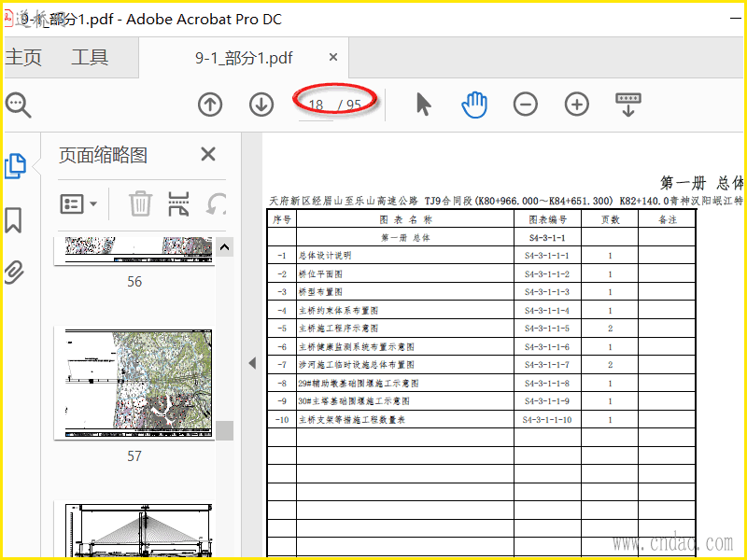This screenshot has height=560, width=747.
Task: Click the 主桥健康监测系统布置示意图 row
Action: coord(357,346)
